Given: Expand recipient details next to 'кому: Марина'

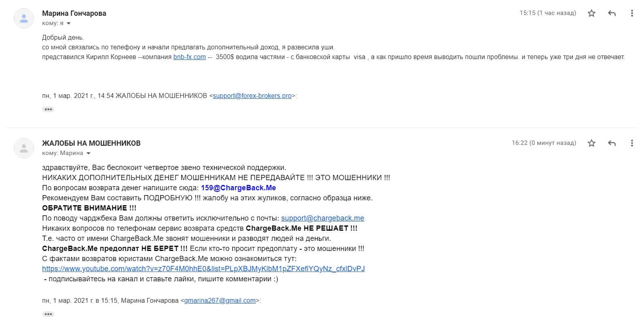Looking at the screenshot, I should point(88,153).
